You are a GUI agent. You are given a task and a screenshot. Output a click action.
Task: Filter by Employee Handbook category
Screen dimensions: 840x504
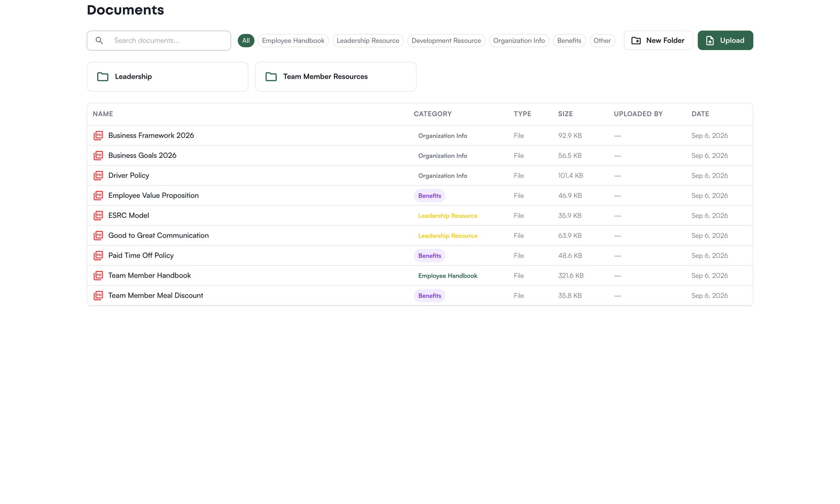point(293,41)
